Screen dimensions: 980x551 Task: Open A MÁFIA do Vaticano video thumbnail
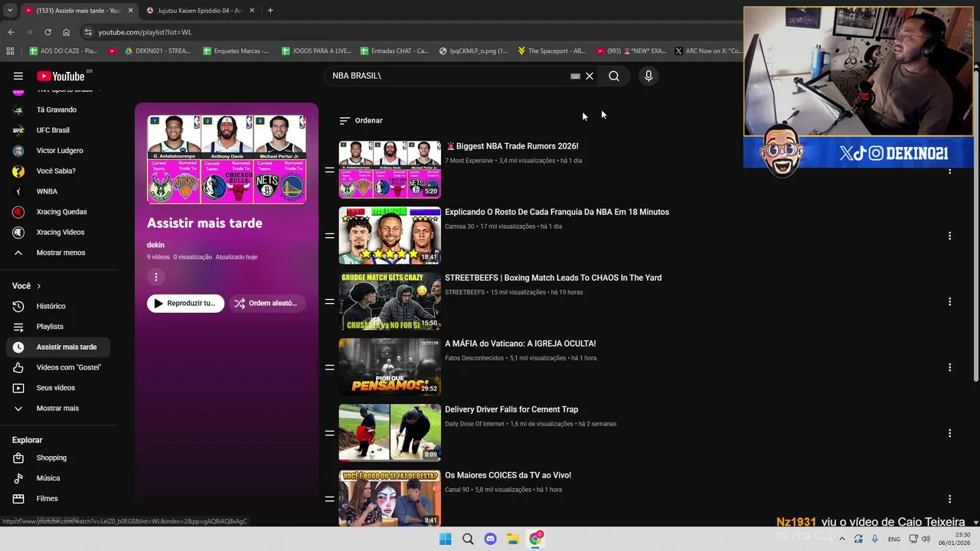[x=390, y=367]
